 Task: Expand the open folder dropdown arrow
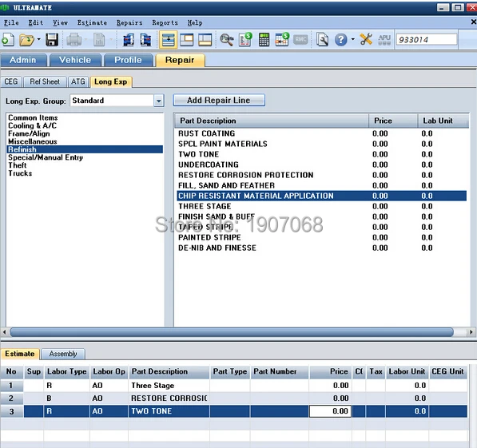[x=39, y=40]
